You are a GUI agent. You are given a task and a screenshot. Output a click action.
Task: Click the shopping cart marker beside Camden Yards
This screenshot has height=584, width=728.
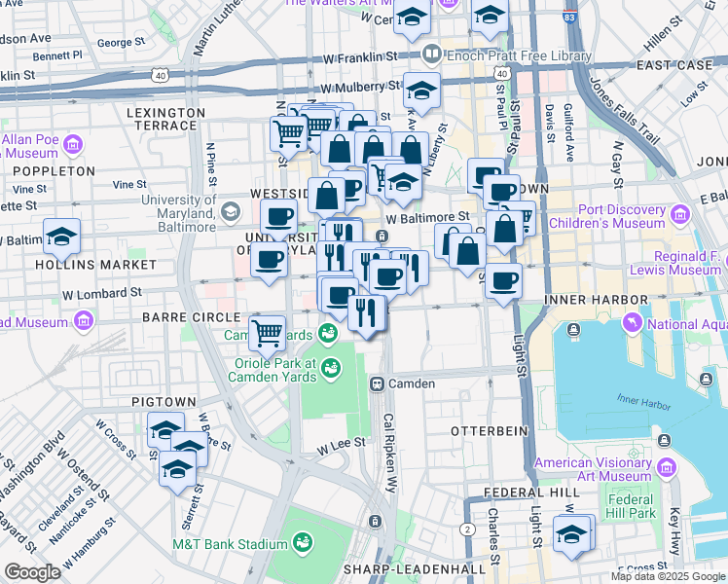[x=267, y=336]
